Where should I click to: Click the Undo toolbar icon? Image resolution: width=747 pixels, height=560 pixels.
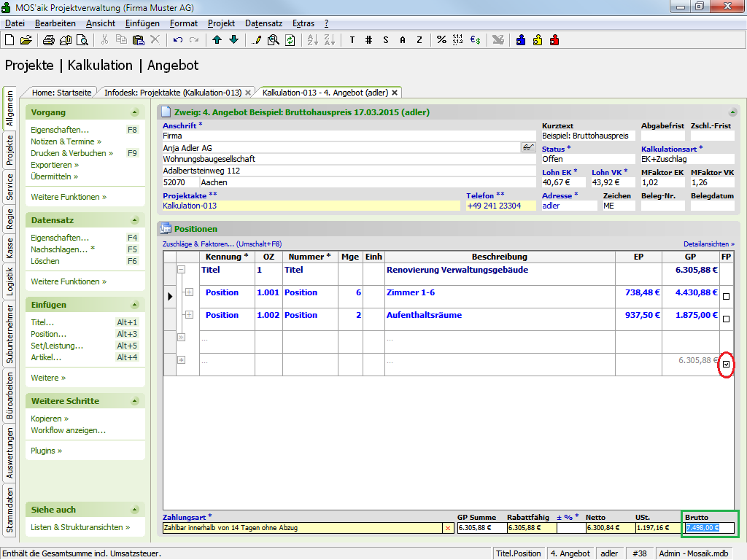point(178,40)
